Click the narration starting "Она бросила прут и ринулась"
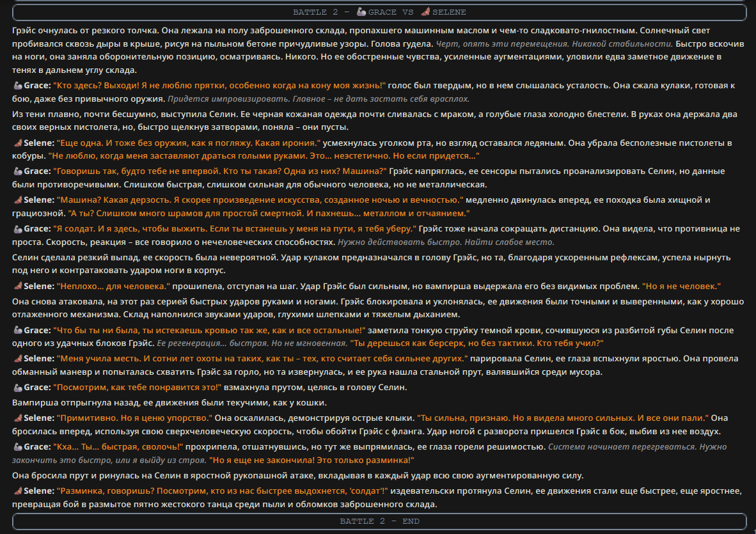 (297, 475)
